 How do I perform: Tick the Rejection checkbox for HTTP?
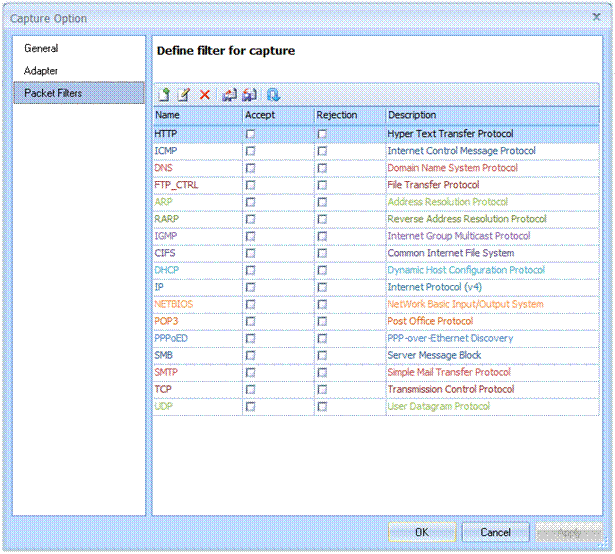pos(322,134)
